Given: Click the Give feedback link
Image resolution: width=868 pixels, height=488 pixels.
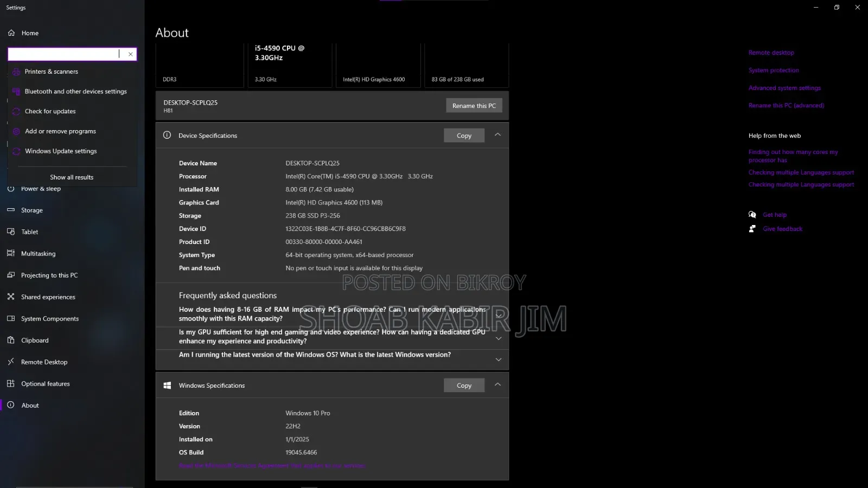Looking at the screenshot, I should tap(782, 229).
